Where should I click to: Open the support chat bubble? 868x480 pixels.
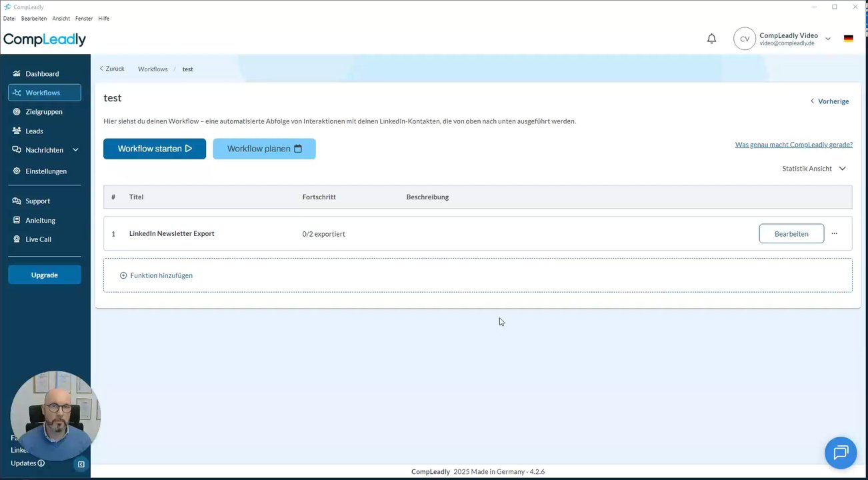click(x=840, y=453)
